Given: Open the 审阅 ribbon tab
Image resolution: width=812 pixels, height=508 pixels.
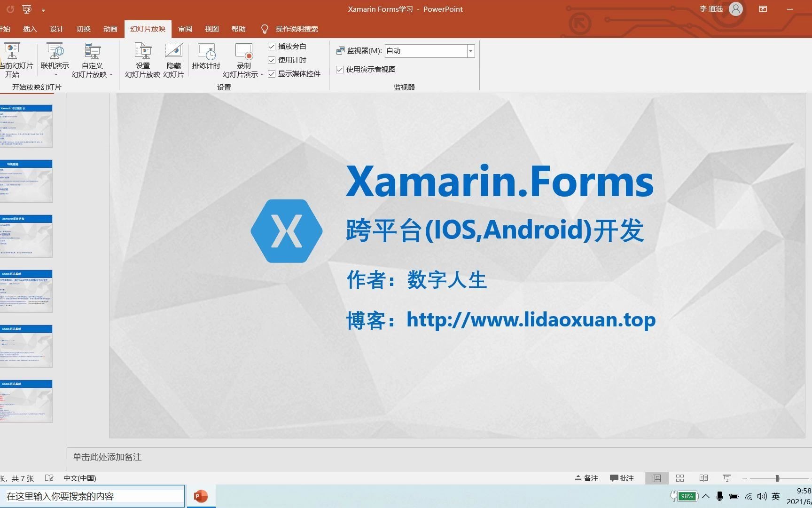Looking at the screenshot, I should tap(185, 29).
